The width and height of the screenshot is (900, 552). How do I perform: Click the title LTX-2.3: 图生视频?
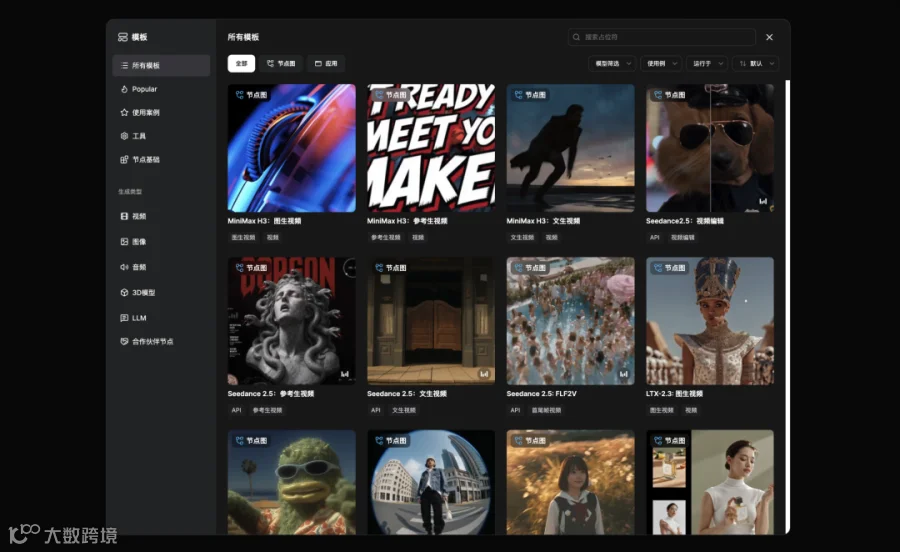tap(674, 394)
